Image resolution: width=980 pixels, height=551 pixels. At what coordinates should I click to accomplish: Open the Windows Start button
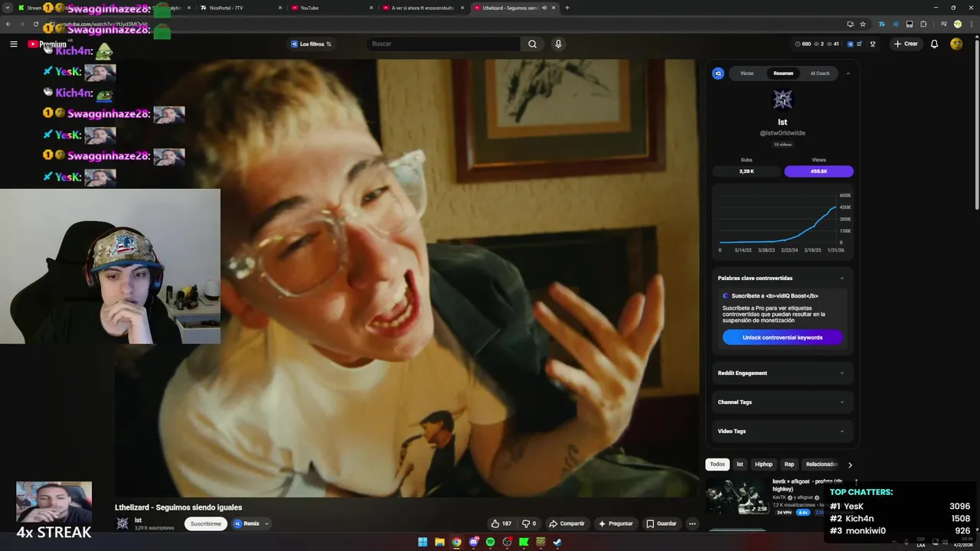pyautogui.click(x=423, y=542)
